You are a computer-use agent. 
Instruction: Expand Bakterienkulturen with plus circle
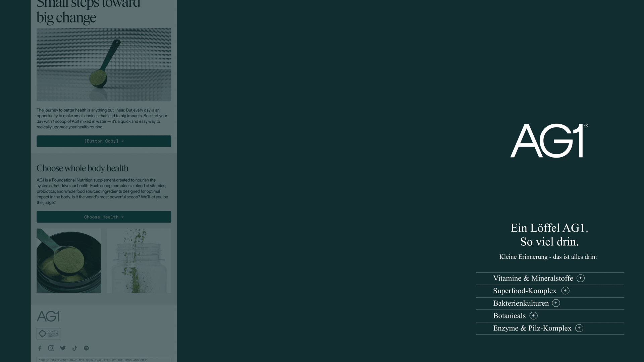coord(556,303)
